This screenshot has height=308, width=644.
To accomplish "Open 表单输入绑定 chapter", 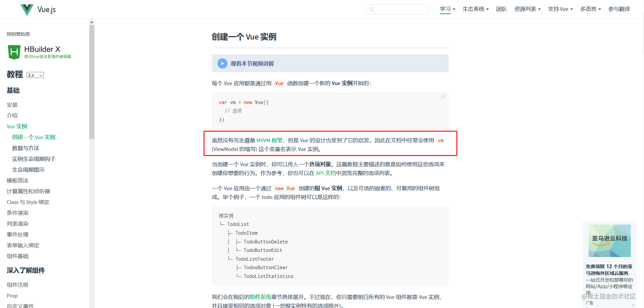I will tap(23, 245).
